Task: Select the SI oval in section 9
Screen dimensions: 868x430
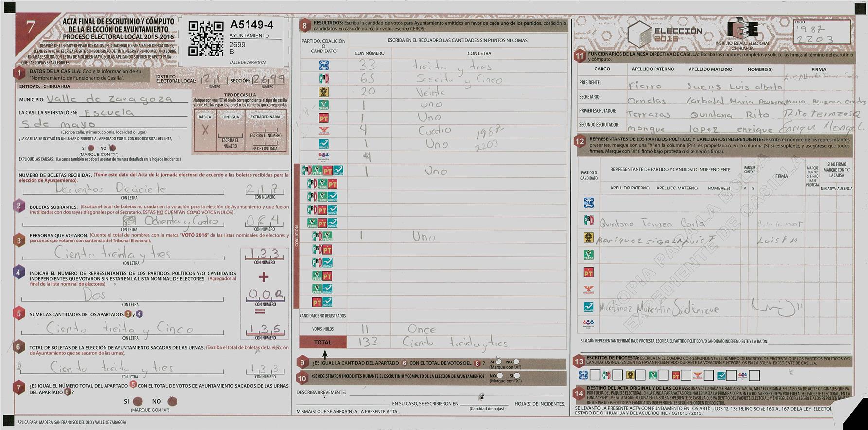Action: coord(498,362)
